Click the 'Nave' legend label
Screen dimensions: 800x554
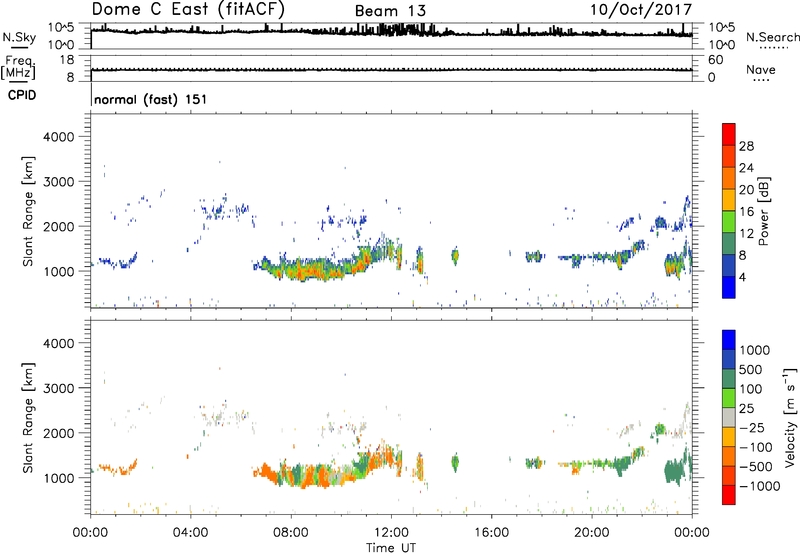(x=761, y=69)
